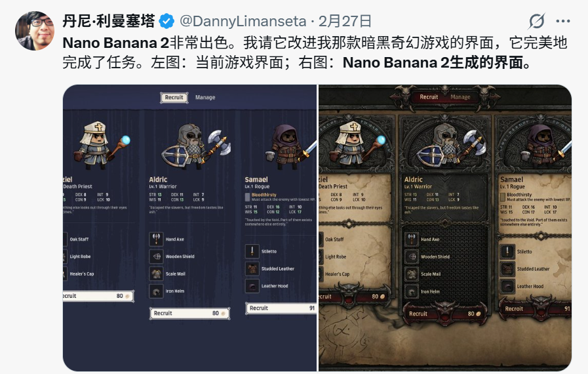Image resolution: width=588 pixels, height=374 pixels.
Task: Click the blue verified badge icon
Action: click(x=167, y=21)
